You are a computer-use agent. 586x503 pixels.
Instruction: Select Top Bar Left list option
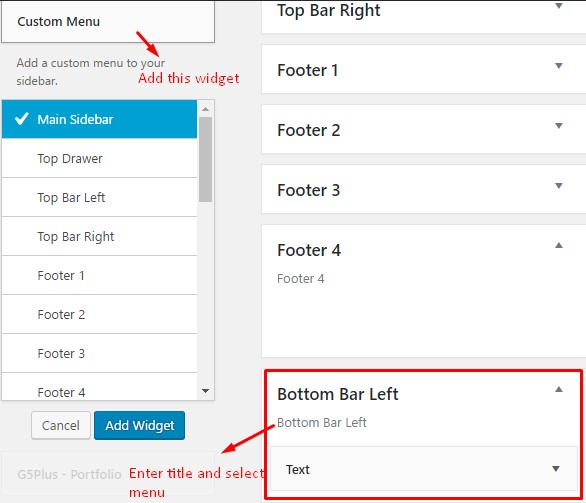(99, 197)
